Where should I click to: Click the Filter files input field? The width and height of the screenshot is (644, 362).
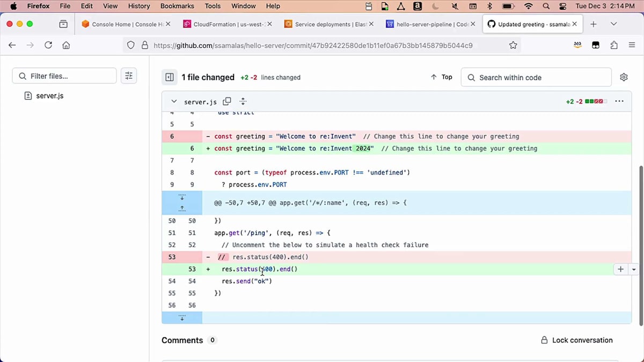pyautogui.click(x=64, y=76)
